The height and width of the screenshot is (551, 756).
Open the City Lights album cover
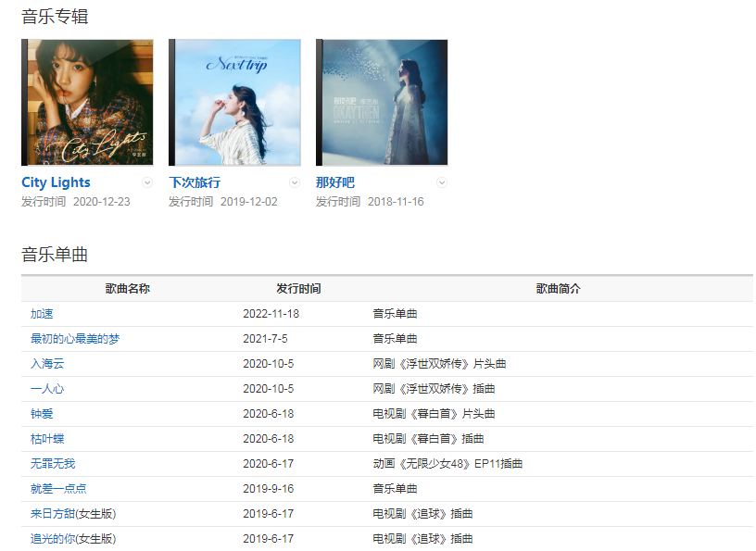coord(87,102)
